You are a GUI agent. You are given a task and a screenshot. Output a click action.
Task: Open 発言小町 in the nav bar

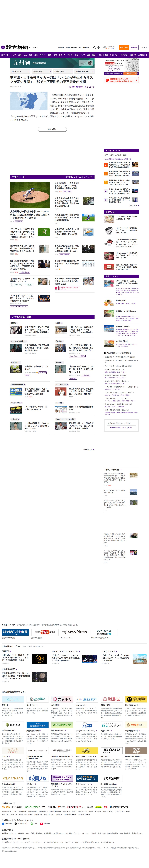(133, 55)
